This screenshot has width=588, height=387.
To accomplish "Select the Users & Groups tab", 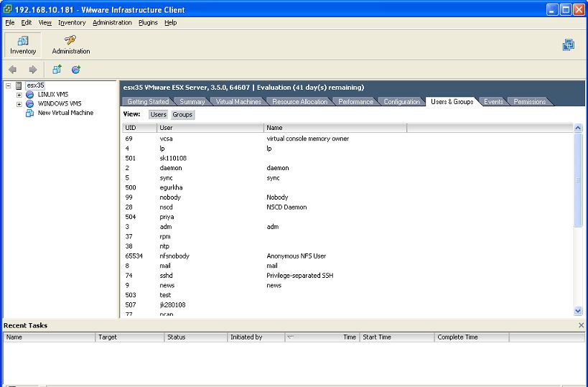I will tap(452, 102).
